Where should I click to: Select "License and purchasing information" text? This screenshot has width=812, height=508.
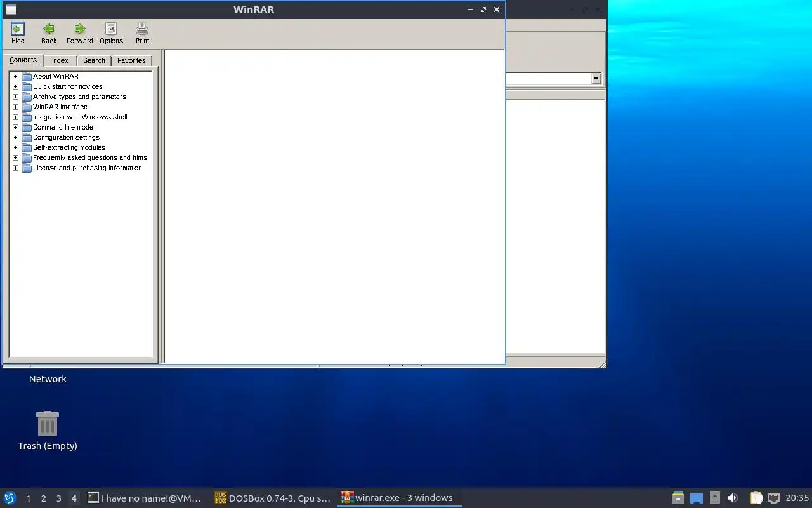pyautogui.click(x=88, y=168)
